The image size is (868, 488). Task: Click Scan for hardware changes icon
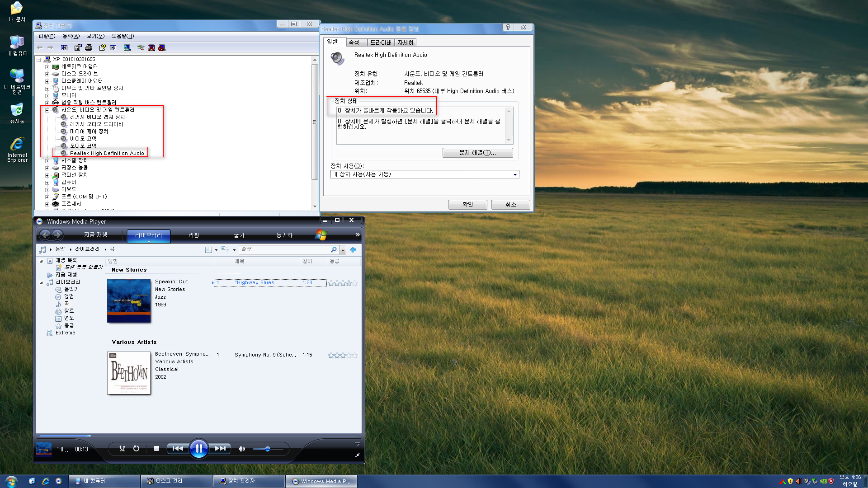(127, 47)
